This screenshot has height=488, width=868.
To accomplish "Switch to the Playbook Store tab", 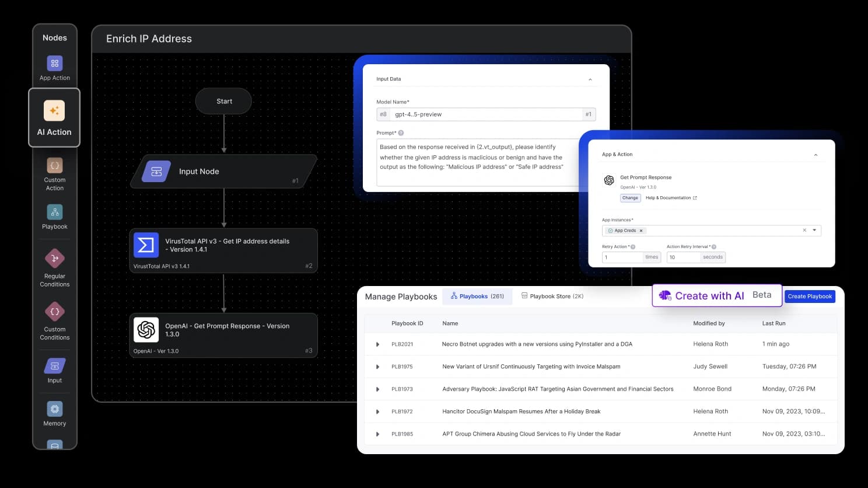I will [552, 297].
